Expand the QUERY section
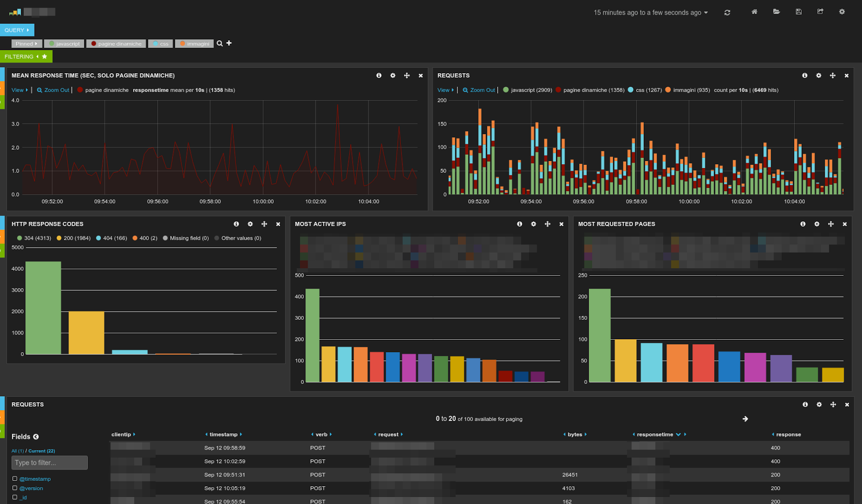Screen dimensions: 862x504 16,30
